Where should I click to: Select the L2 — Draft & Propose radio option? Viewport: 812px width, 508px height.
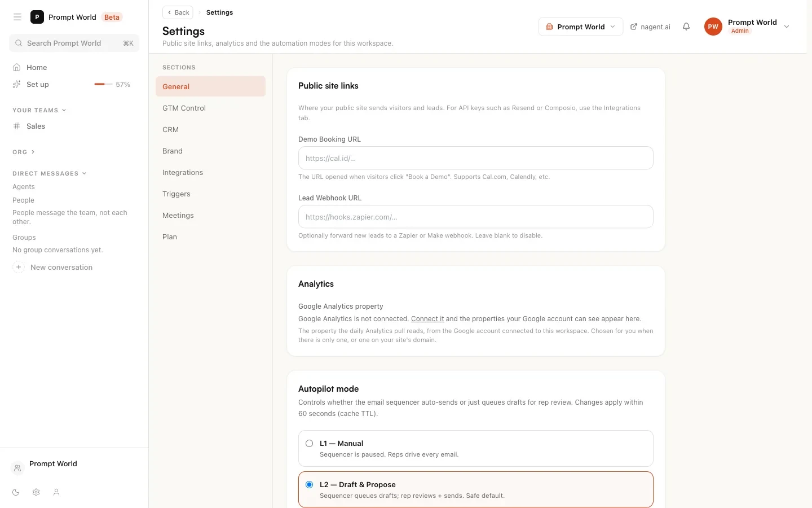tap(310, 484)
